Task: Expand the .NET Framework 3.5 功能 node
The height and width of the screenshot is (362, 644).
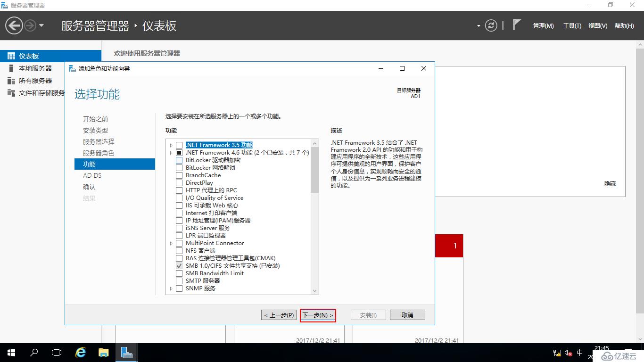Action: pos(171,145)
